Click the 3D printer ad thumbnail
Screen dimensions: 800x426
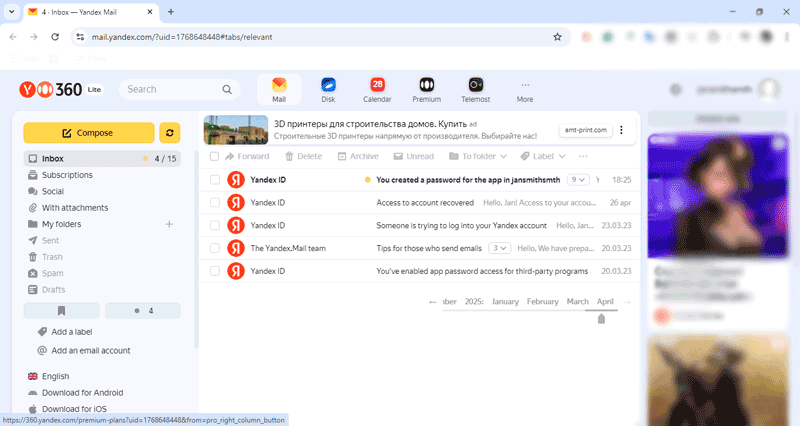[236, 130]
